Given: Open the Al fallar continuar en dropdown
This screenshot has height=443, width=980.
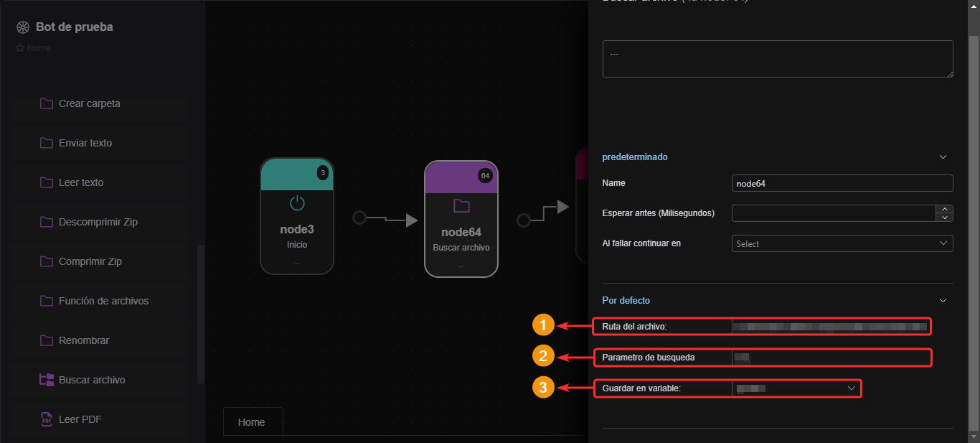Looking at the screenshot, I should tap(842, 243).
